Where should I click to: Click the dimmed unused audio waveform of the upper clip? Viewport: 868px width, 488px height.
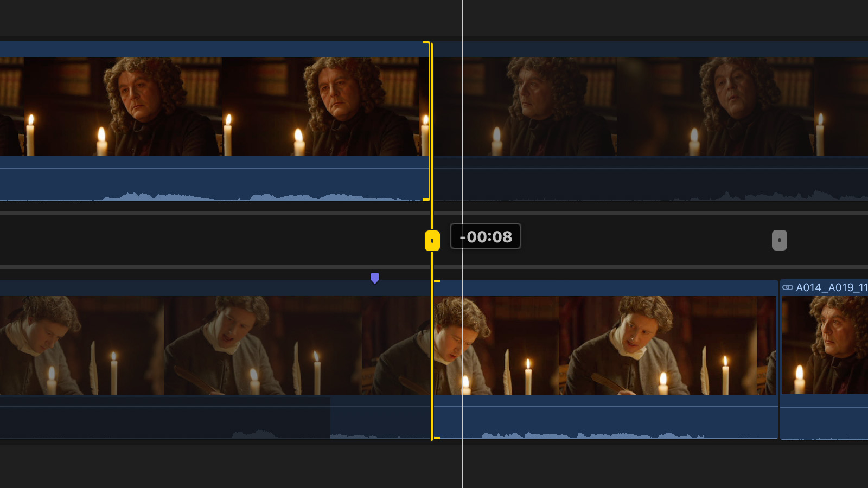(651, 178)
